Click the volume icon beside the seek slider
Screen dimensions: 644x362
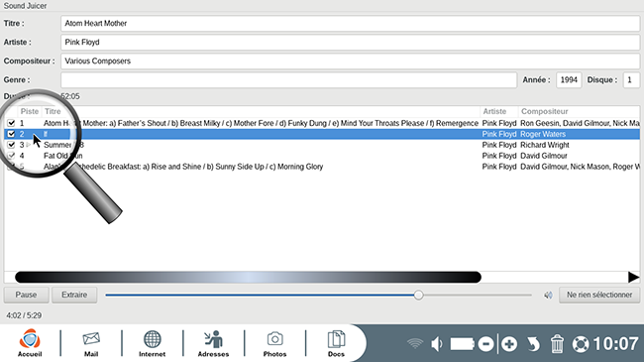548,295
